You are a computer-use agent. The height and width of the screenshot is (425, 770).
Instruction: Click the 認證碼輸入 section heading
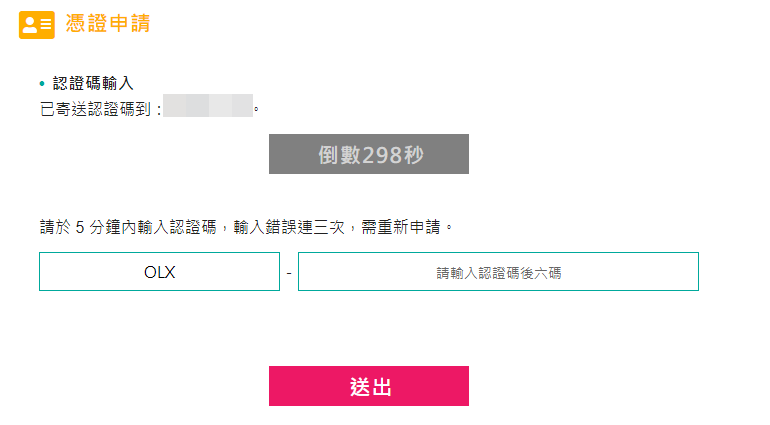(x=93, y=83)
